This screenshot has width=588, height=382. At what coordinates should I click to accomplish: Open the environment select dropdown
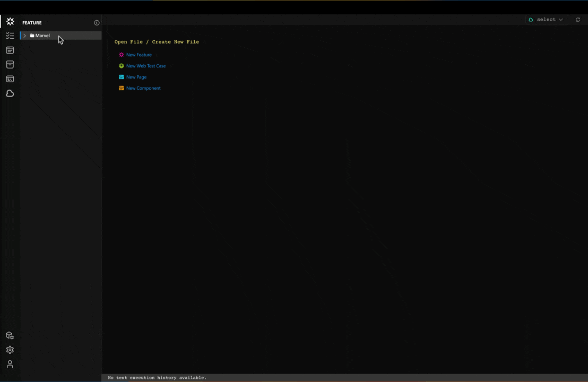pos(546,20)
